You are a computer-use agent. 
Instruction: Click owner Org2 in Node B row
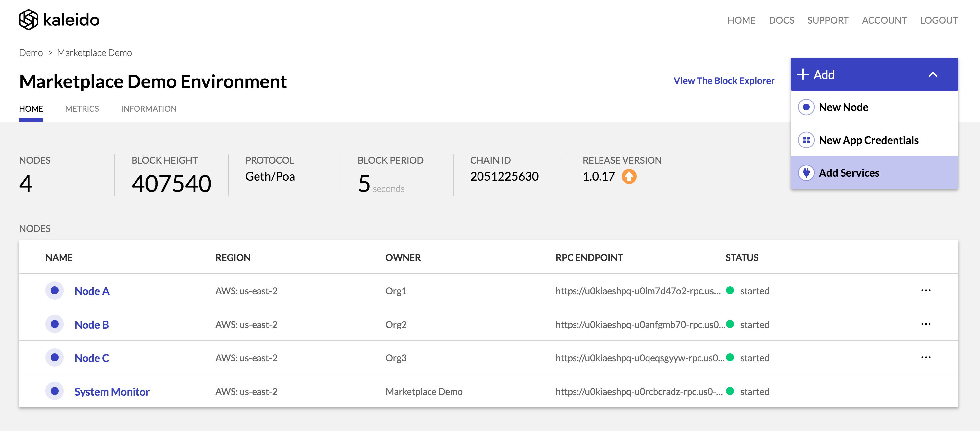point(396,325)
